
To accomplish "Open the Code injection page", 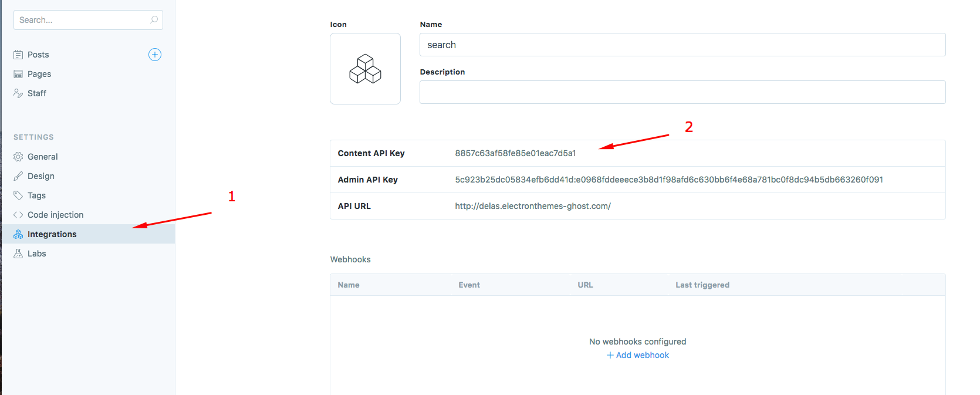I will click(x=56, y=215).
